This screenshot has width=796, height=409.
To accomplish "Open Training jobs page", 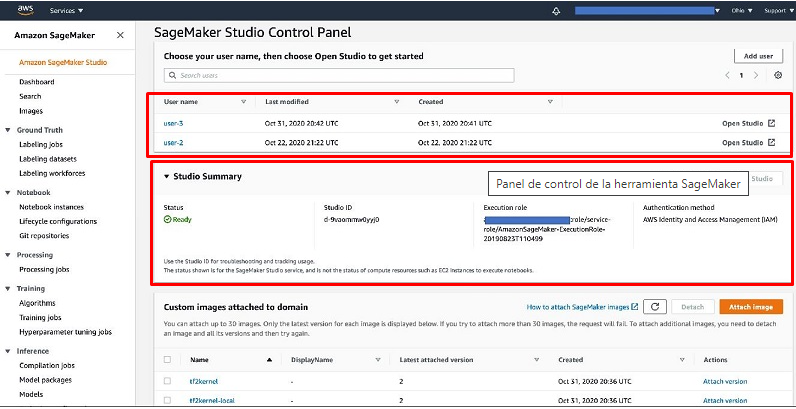I will coord(40,318).
